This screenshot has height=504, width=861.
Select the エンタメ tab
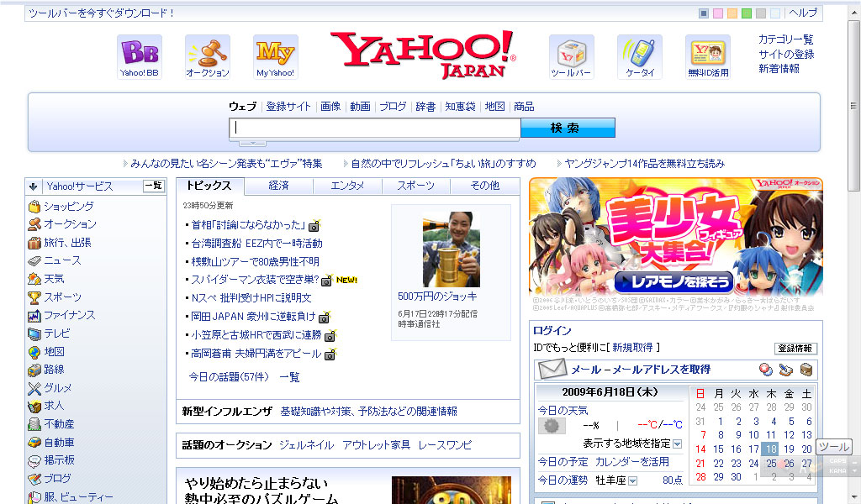(x=347, y=186)
